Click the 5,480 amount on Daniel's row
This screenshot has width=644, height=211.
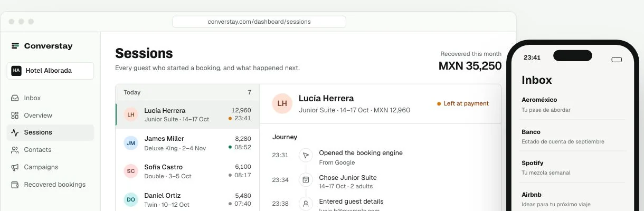[x=243, y=195]
